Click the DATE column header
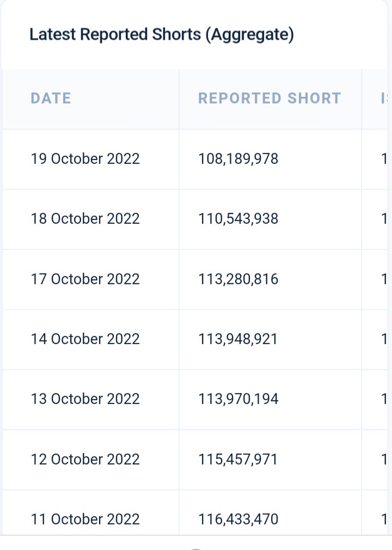 [x=51, y=98]
